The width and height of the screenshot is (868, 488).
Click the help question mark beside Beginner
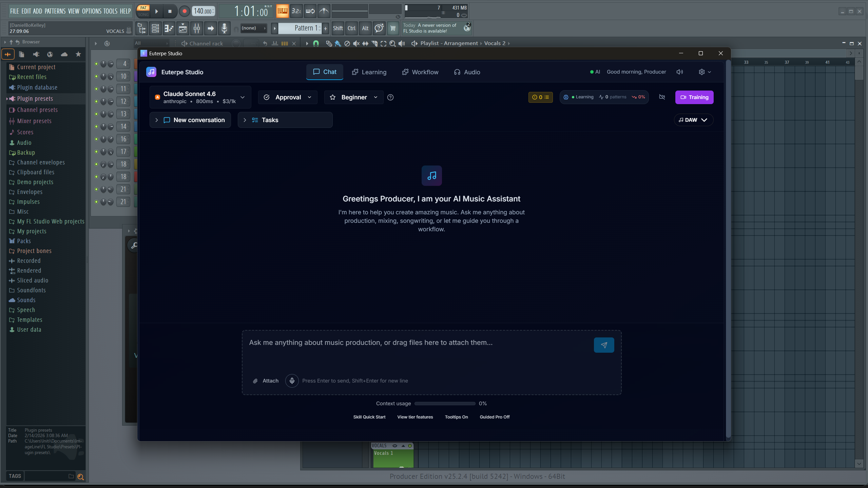coord(390,97)
